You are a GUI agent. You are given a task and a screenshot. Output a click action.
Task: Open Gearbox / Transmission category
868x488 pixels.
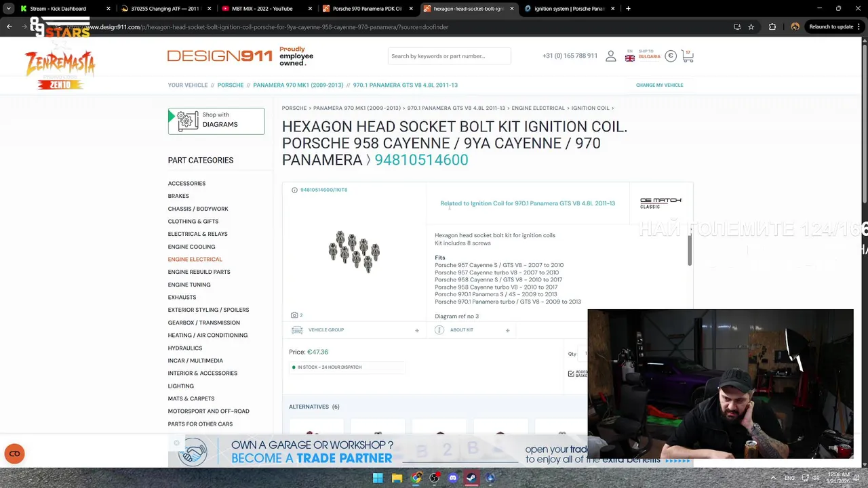pyautogui.click(x=203, y=323)
